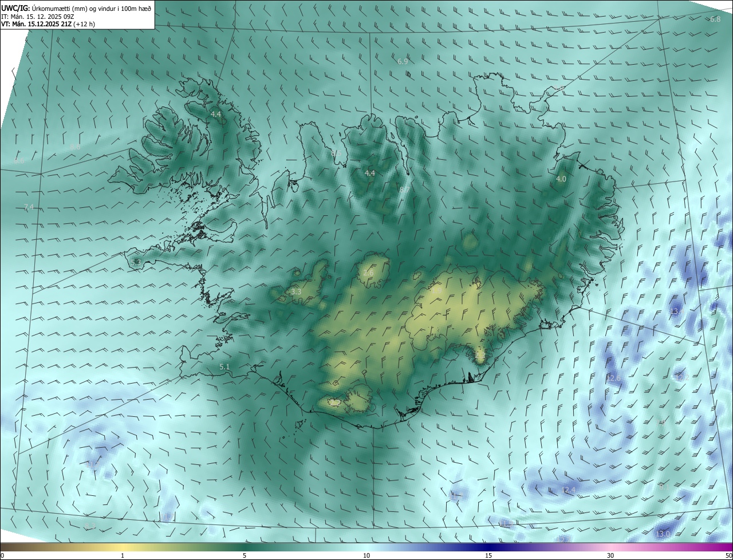Screen dimensions: 733x560
Task: Click the 3.3 value label on the map
Action: 296,292
